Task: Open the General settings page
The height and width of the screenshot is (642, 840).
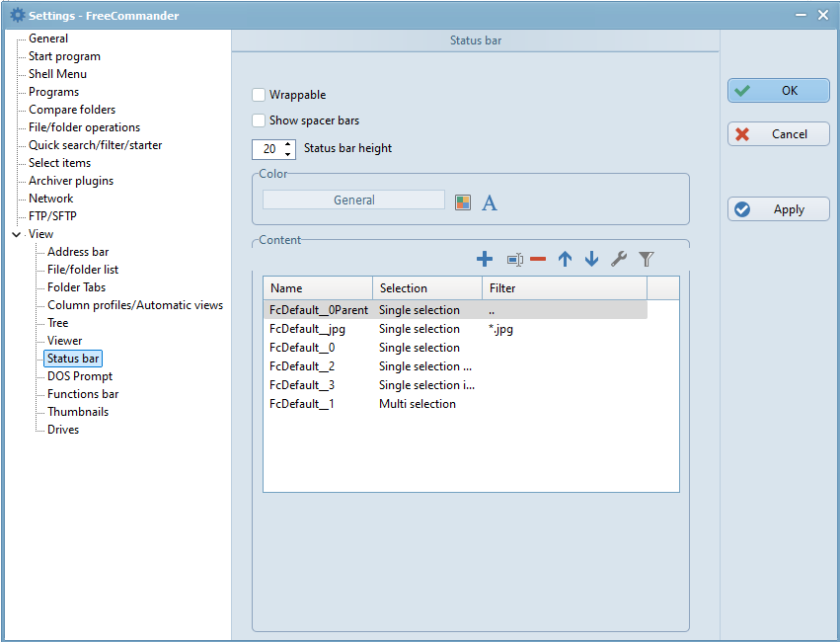Action: (48, 39)
